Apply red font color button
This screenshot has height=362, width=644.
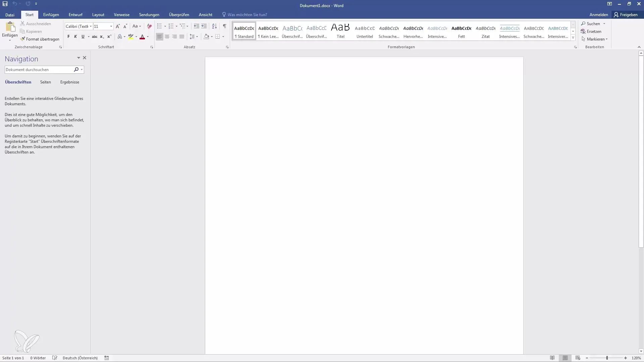142,37
